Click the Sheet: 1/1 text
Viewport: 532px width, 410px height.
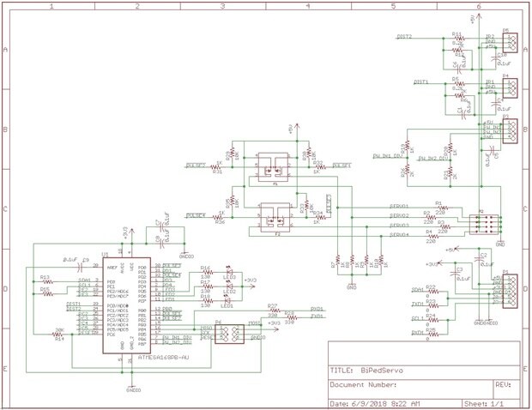click(484, 403)
